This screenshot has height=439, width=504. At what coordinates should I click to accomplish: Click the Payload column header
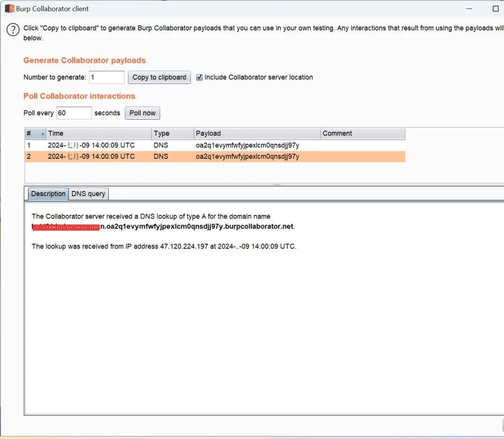tap(257, 133)
